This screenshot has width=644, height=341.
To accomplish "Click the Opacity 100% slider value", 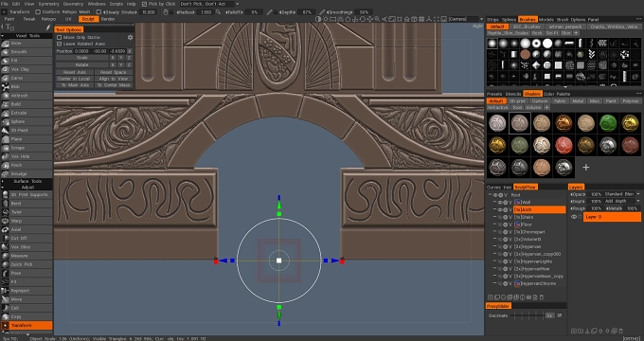I will point(596,194).
